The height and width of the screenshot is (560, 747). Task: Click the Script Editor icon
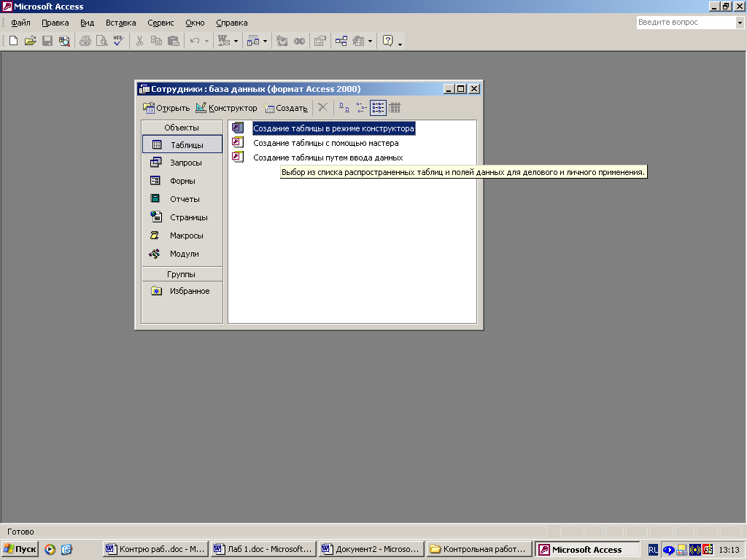point(299,41)
